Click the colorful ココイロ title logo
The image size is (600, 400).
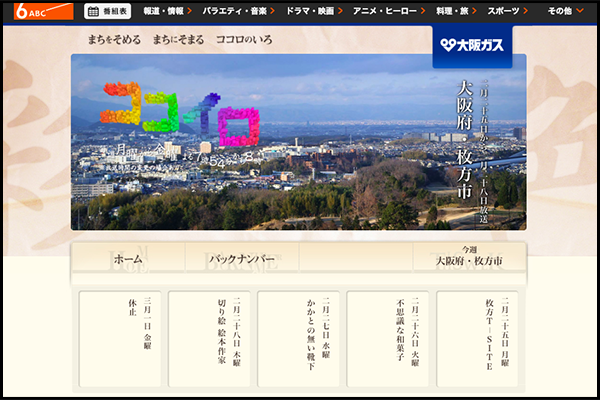point(181,111)
